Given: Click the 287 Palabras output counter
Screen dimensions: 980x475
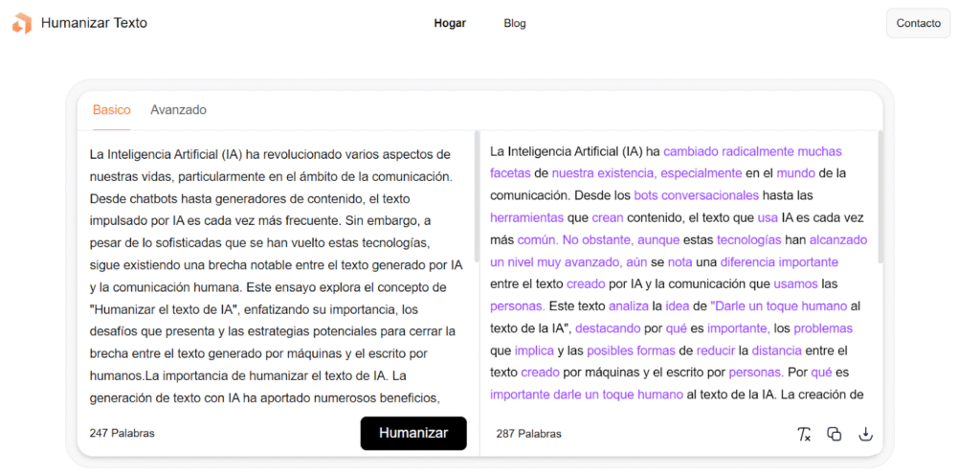Looking at the screenshot, I should tap(528, 434).
